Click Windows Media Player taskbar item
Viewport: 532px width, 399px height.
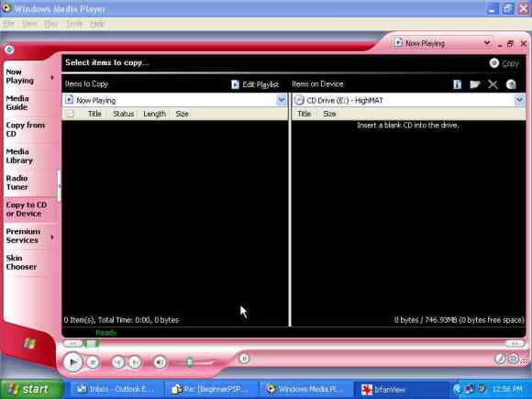click(305, 389)
